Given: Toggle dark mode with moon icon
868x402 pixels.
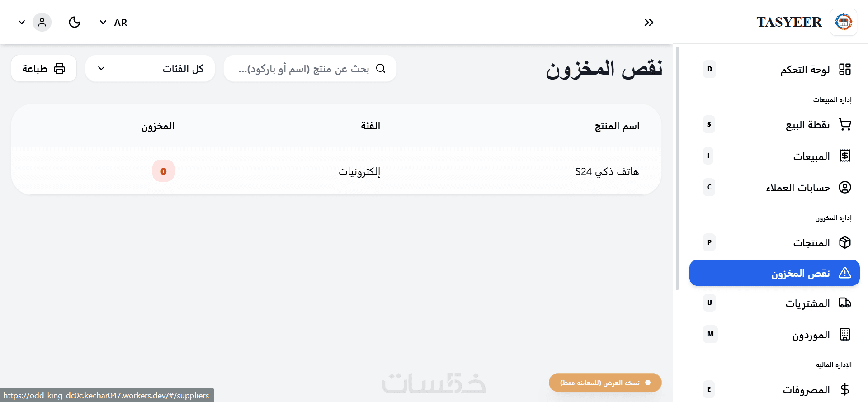Looking at the screenshot, I should [75, 22].
